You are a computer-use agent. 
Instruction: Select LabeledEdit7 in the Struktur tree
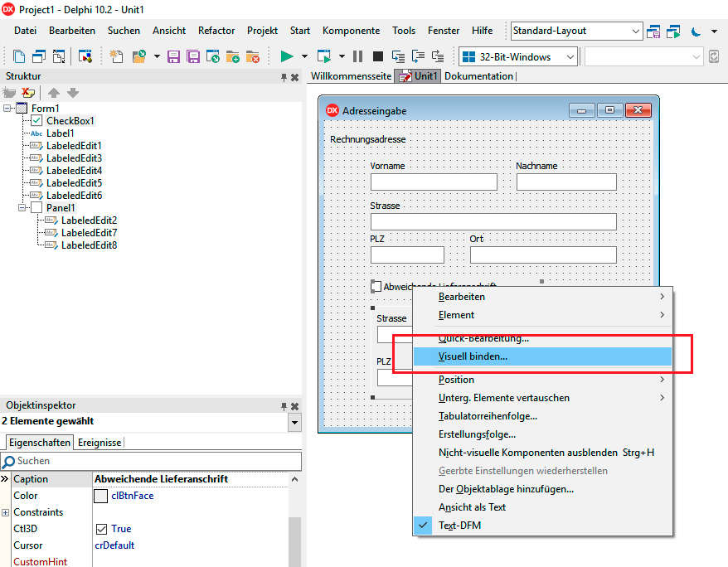89,232
